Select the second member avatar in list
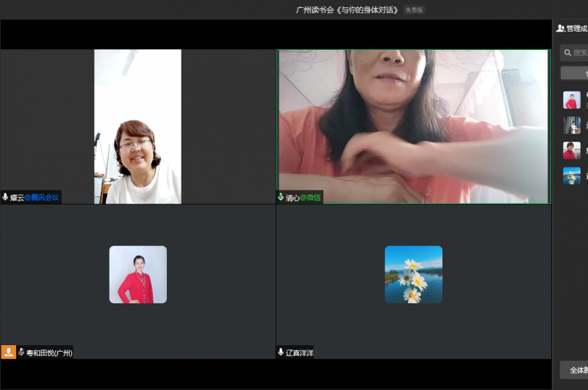This screenshot has width=588, height=390. tap(571, 126)
